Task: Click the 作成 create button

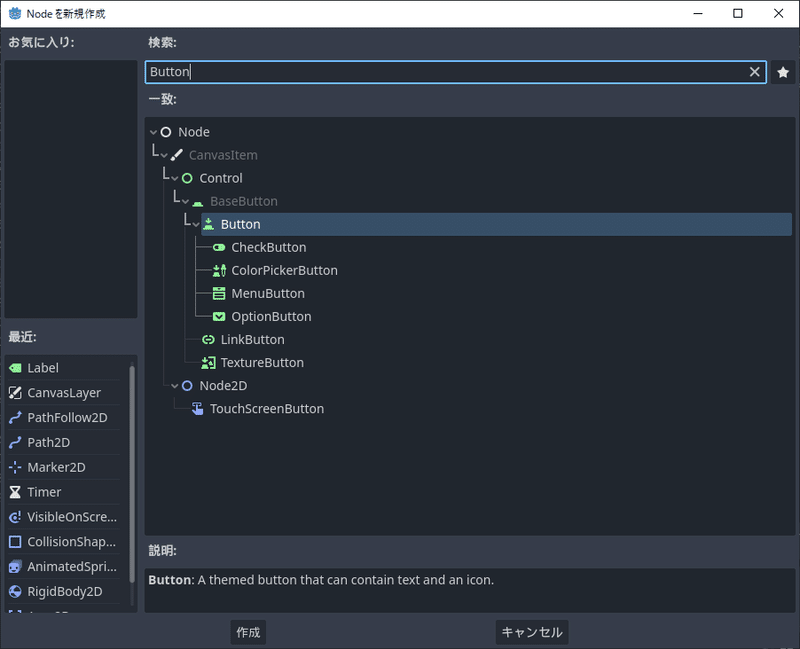Action: click(248, 632)
